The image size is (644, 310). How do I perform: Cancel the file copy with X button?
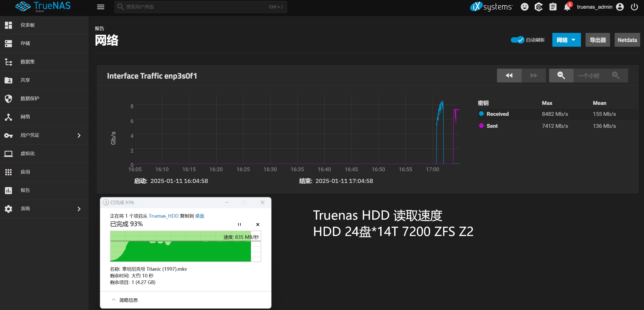coord(258,225)
